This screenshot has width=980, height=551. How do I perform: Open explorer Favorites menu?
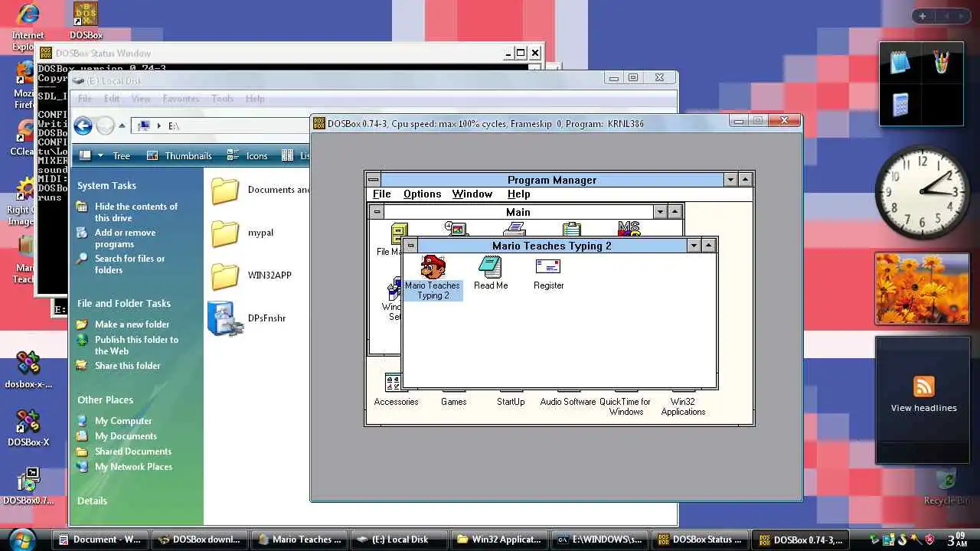[x=181, y=99]
